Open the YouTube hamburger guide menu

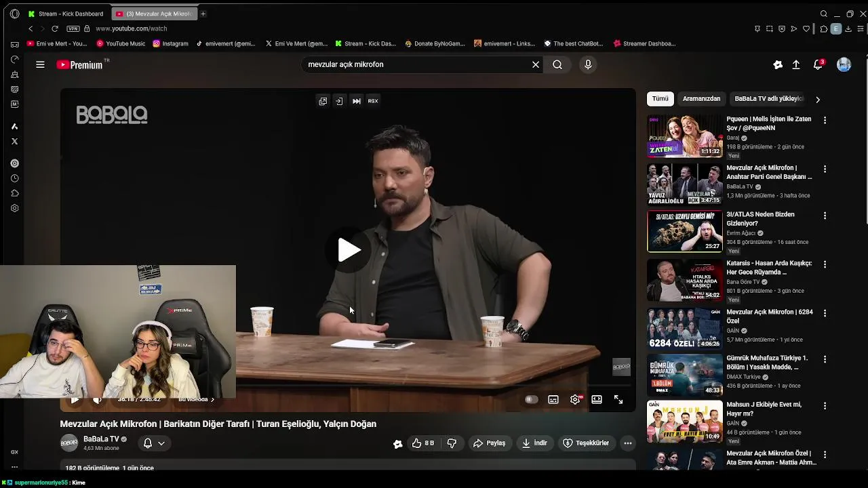pos(40,64)
